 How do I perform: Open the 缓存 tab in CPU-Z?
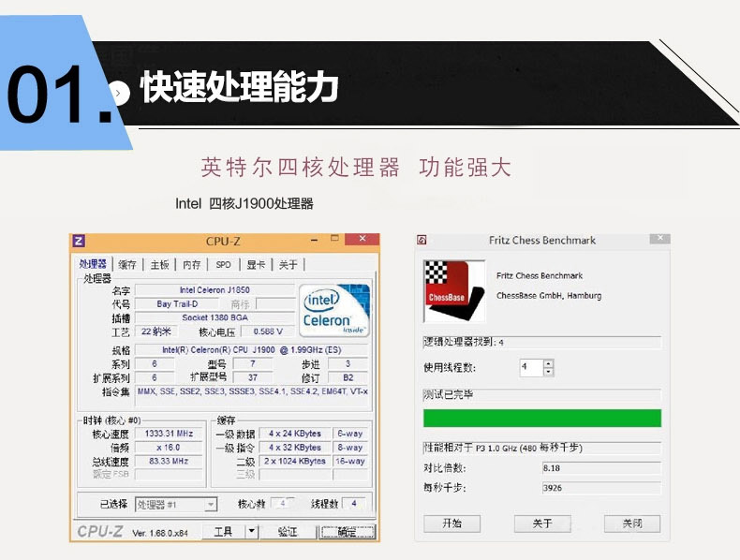pyautogui.click(x=127, y=265)
